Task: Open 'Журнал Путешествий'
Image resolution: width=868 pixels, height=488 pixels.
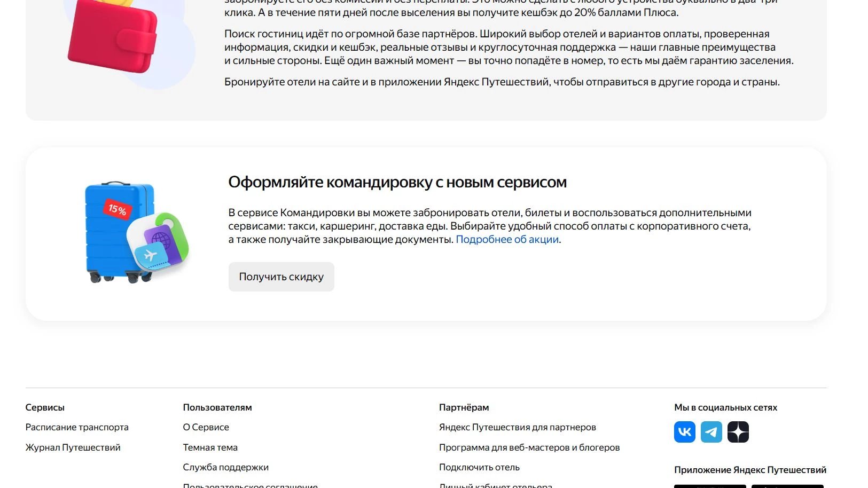Action: (x=72, y=447)
